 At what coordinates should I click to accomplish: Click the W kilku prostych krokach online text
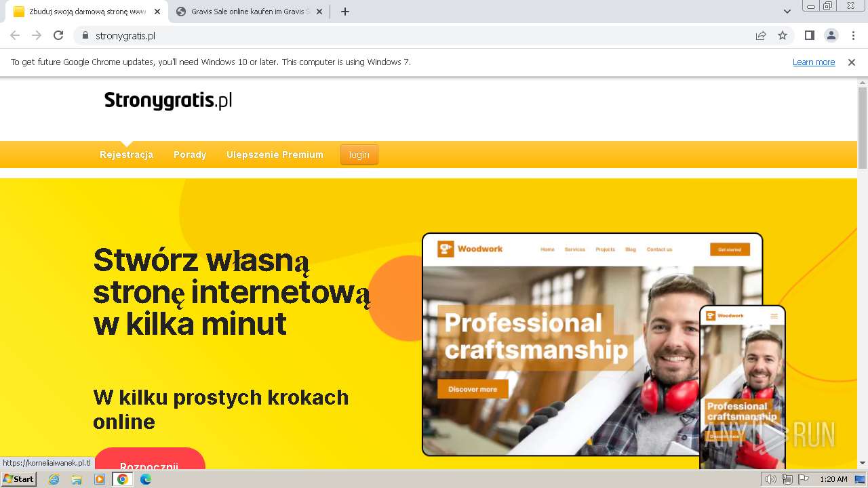221,409
